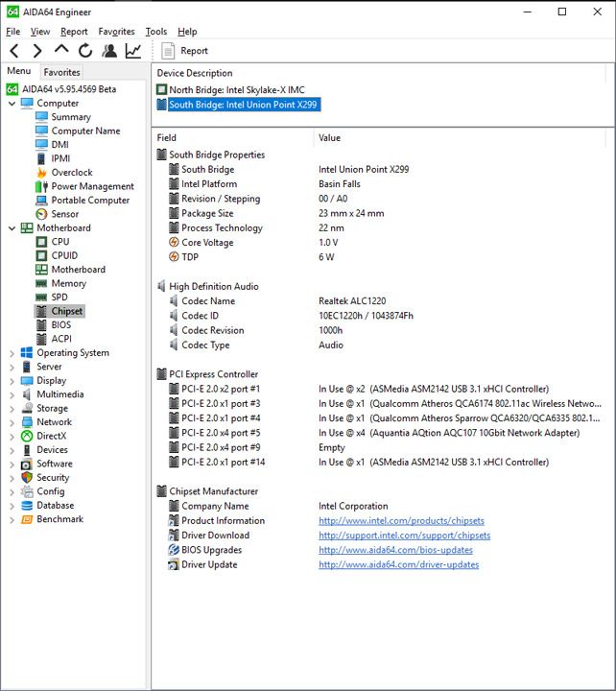Open the support.intel.com chipsets link
This screenshot has width=616, height=691.
(405, 536)
